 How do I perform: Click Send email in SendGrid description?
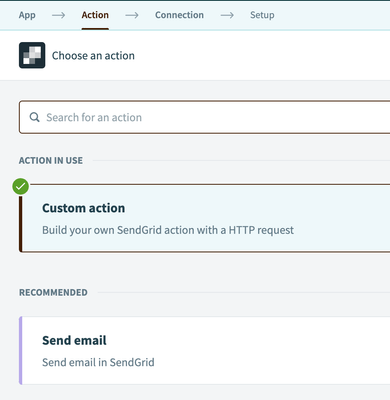[98, 362]
